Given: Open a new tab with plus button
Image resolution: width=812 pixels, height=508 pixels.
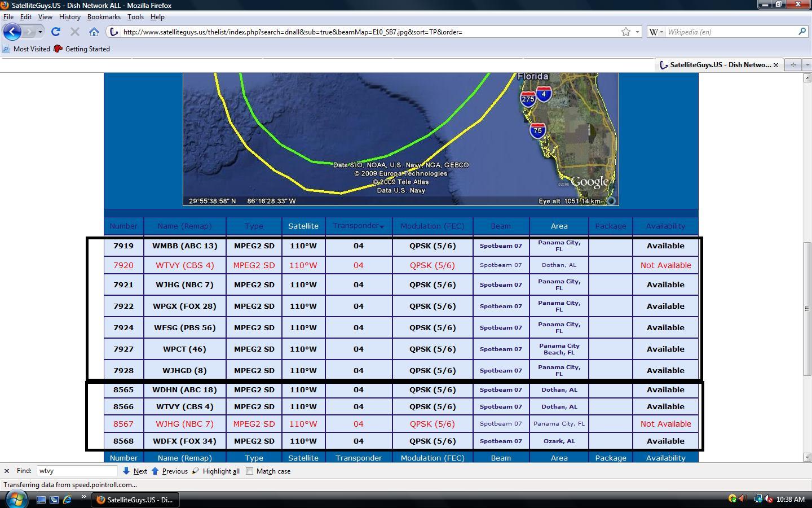Looking at the screenshot, I should pyautogui.click(x=793, y=65).
